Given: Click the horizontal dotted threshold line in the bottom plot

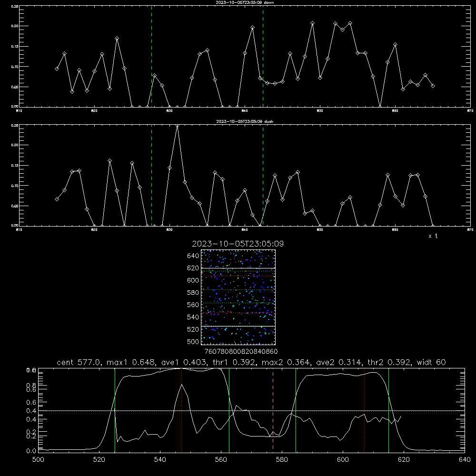Looking at the screenshot, I should point(251,411).
